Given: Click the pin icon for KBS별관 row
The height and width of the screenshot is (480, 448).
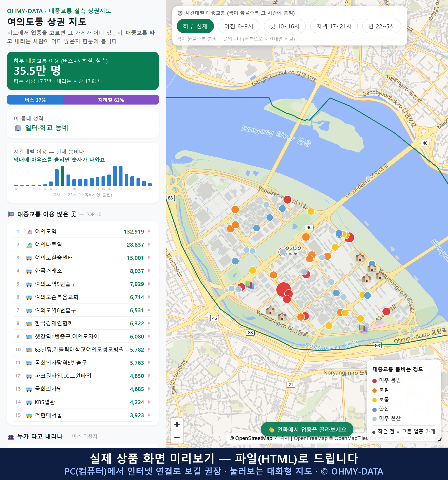Looking at the screenshot, I should [149, 402].
